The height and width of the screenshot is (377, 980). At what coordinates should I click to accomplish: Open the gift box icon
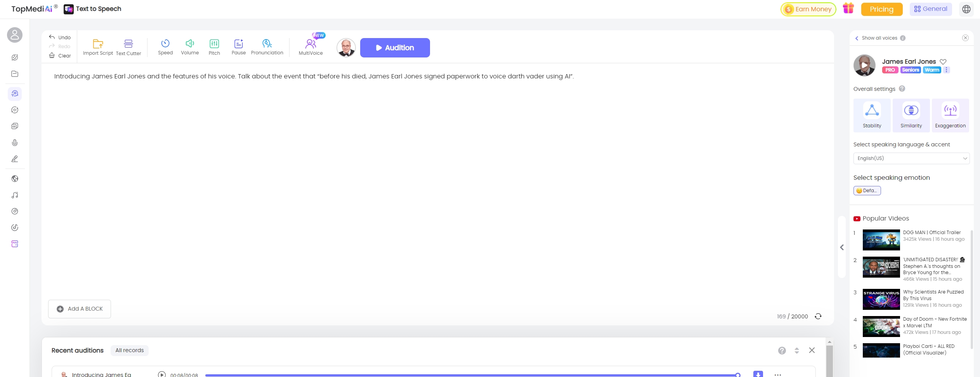pos(848,8)
